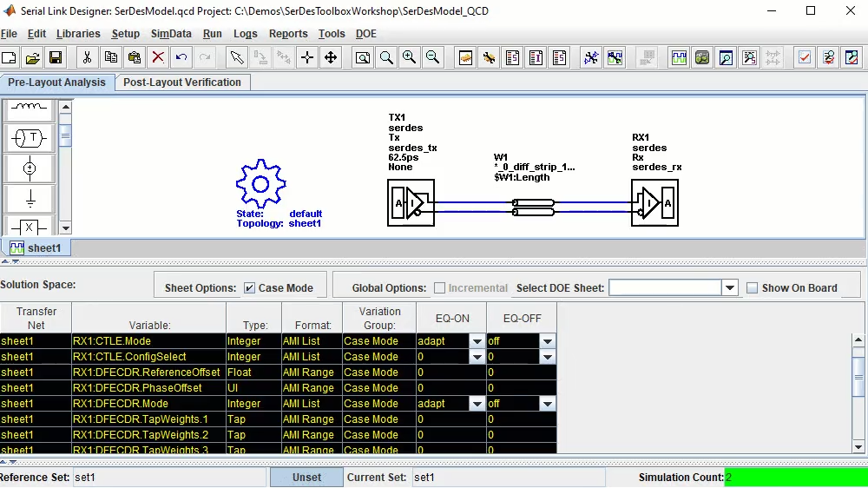Open the Select DOE Sheet dropdown
The height and width of the screenshot is (488, 868).
click(730, 288)
